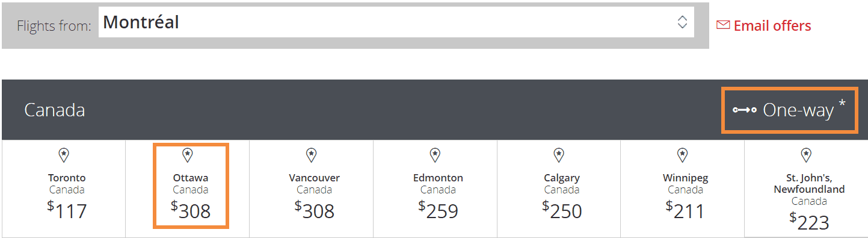The height and width of the screenshot is (238, 868).
Task: Click the envelope icon beside Email offers
Action: pos(723,25)
